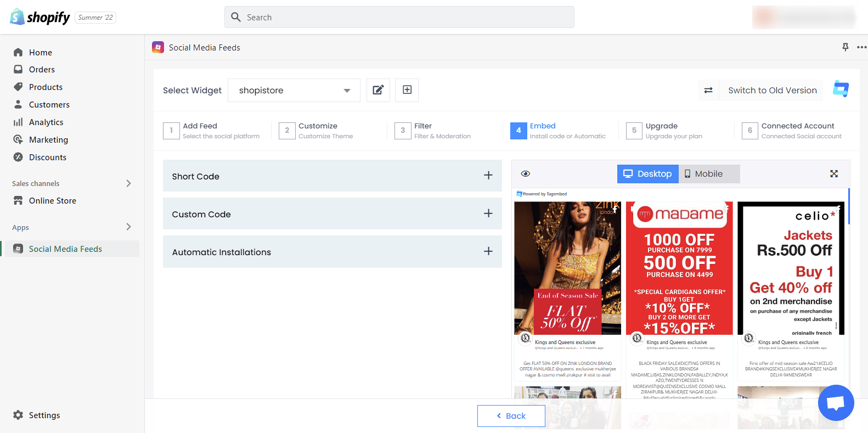The height and width of the screenshot is (433, 868).
Task: Open the shopistore widget dropdown
Action: click(x=294, y=90)
